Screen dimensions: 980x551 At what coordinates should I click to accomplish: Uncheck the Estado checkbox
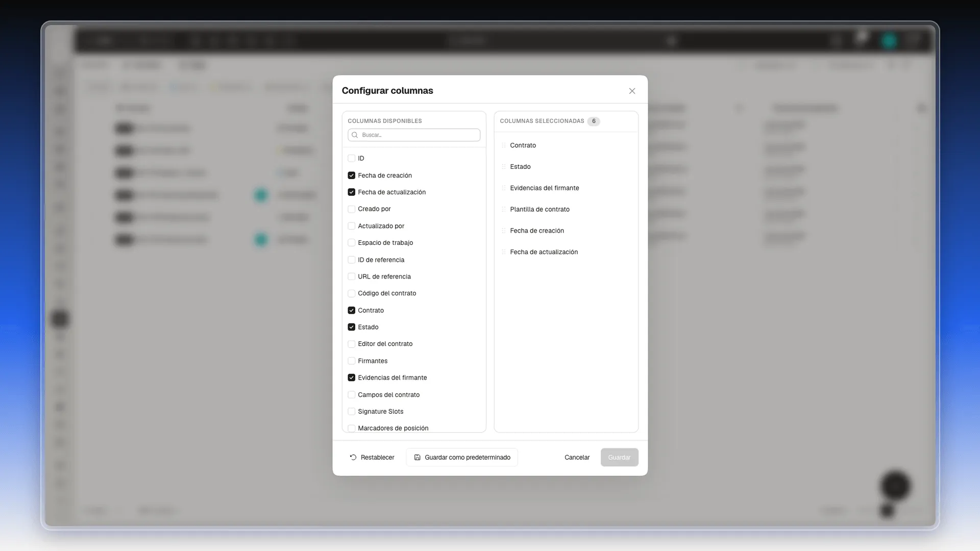pyautogui.click(x=351, y=327)
